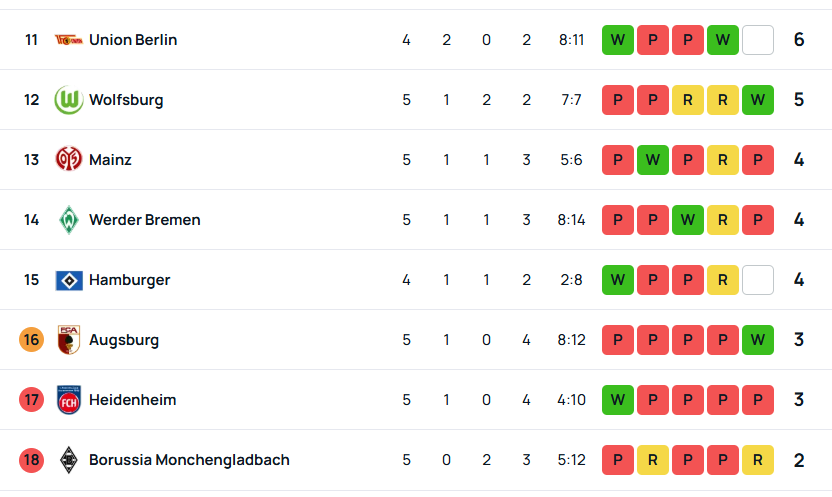832x497 pixels.
Task: Click the Mainz club crest
Action: tap(68, 159)
